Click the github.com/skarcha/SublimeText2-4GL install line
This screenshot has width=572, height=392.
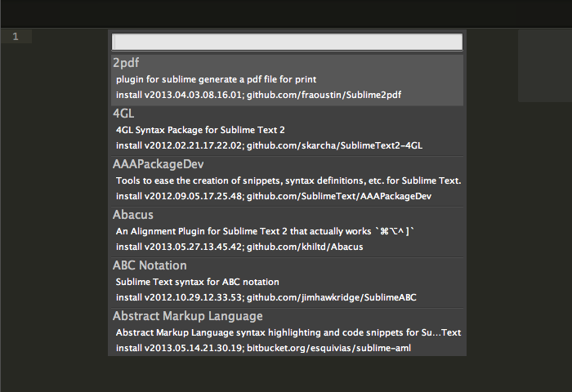(269, 145)
